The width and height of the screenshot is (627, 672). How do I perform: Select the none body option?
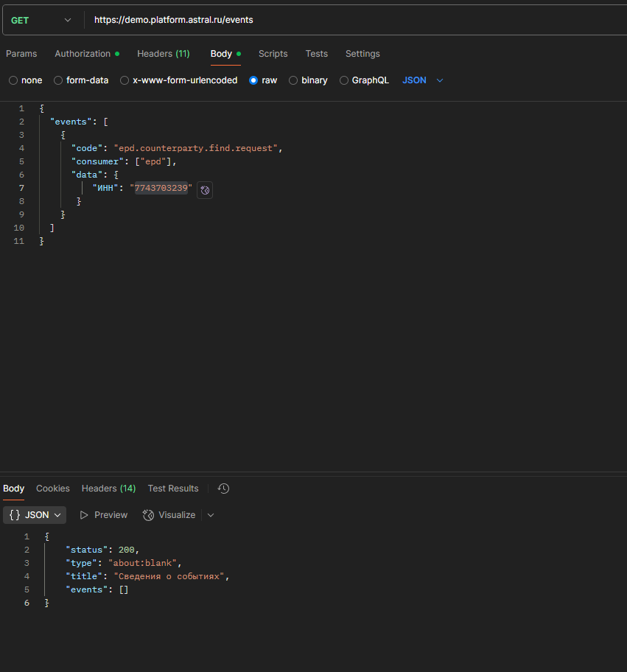tap(13, 80)
